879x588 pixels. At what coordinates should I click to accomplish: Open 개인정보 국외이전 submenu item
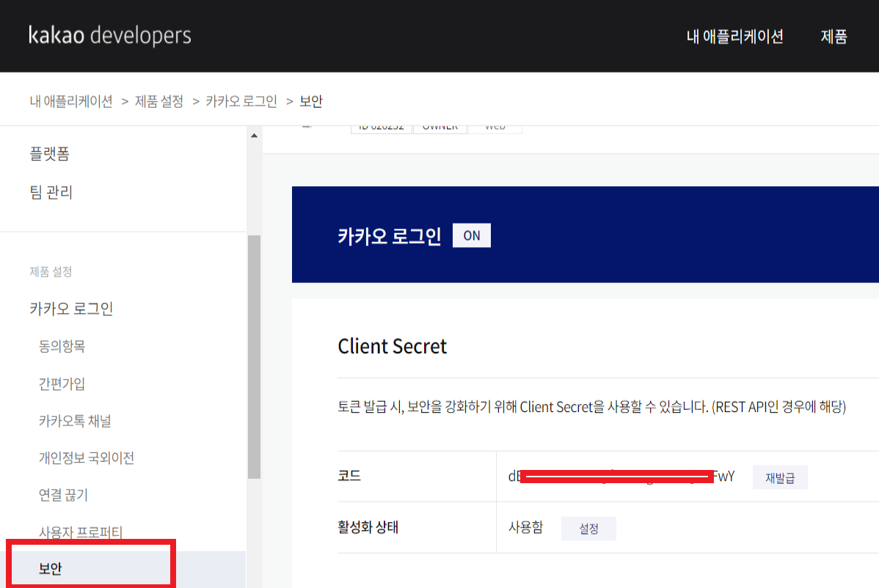click(87, 457)
